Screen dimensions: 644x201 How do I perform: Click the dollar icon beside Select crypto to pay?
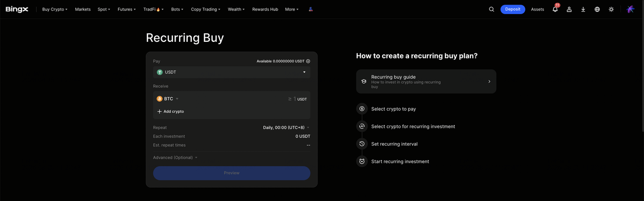(x=361, y=109)
